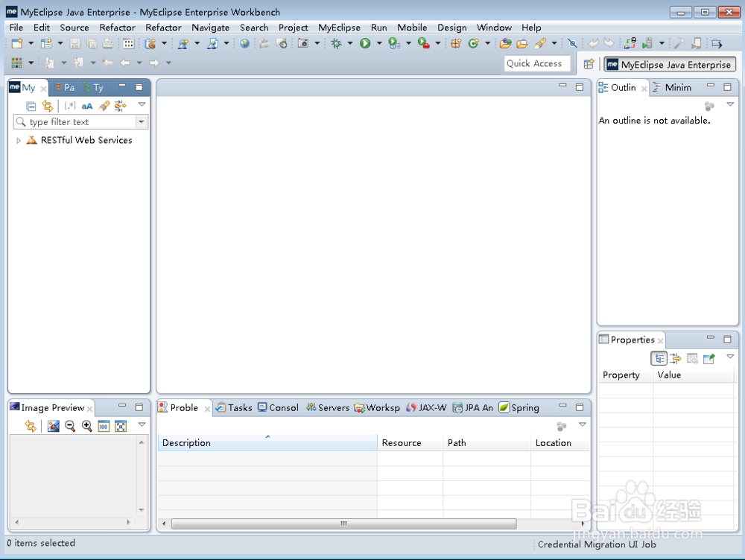Click the New Java Package icon
745x560 pixels.
[456, 44]
